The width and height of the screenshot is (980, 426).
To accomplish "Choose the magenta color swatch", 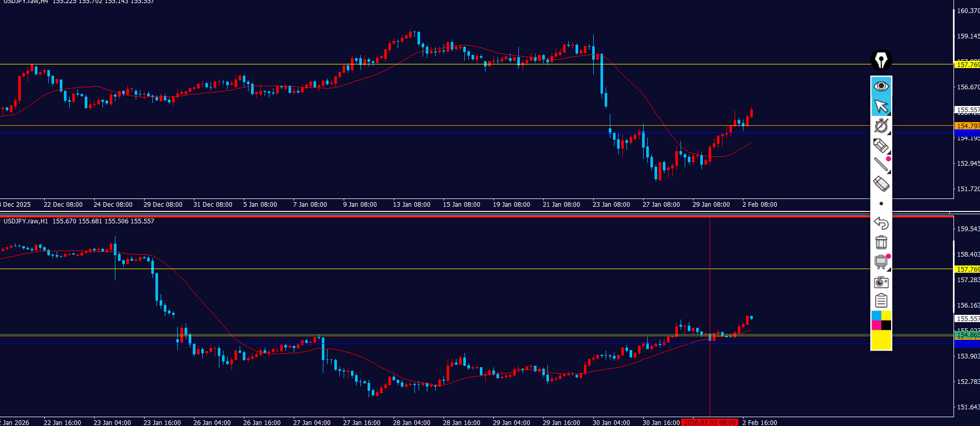I will [x=876, y=325].
